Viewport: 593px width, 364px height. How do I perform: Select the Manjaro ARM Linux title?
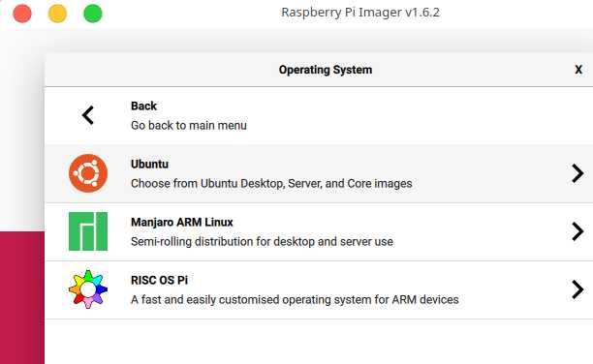tap(182, 222)
